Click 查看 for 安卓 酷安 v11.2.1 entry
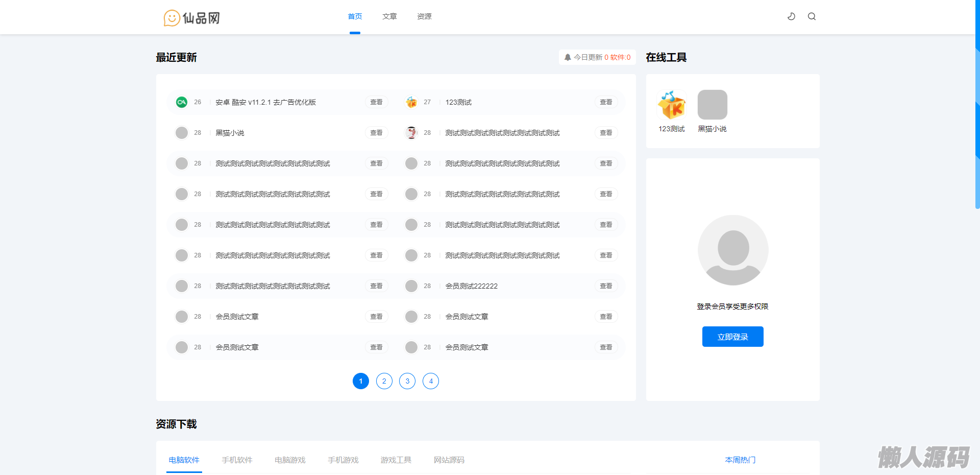This screenshot has height=475, width=980. pyautogui.click(x=376, y=102)
